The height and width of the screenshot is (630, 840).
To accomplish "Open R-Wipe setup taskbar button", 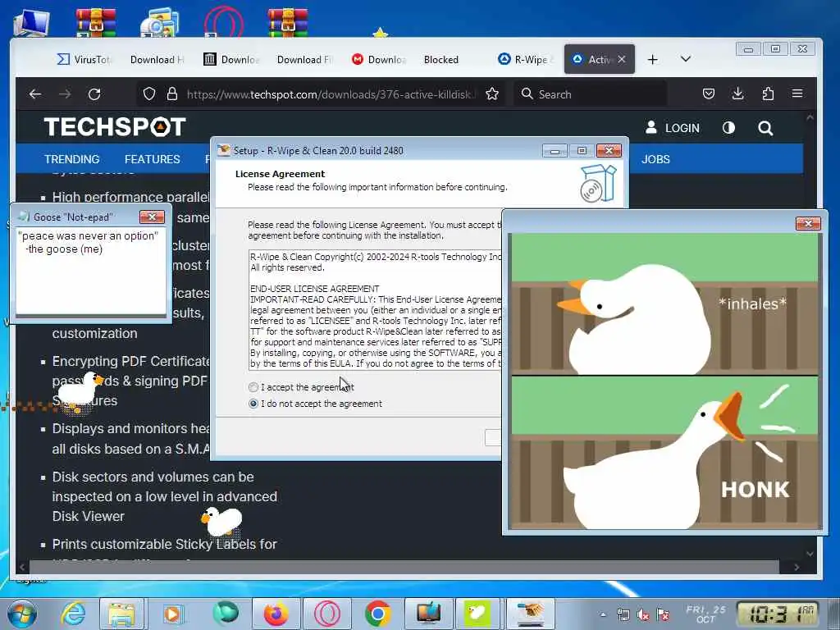I will [529, 614].
